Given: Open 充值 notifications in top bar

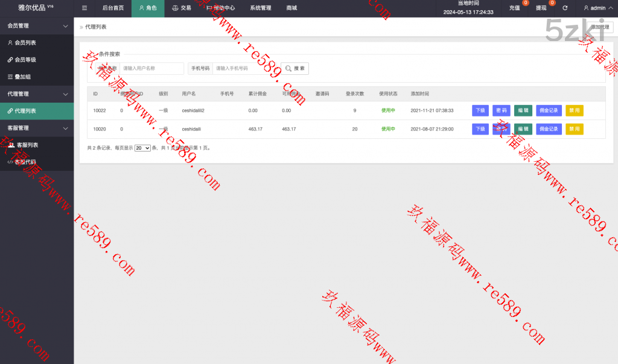Looking at the screenshot, I should tap(514, 8).
